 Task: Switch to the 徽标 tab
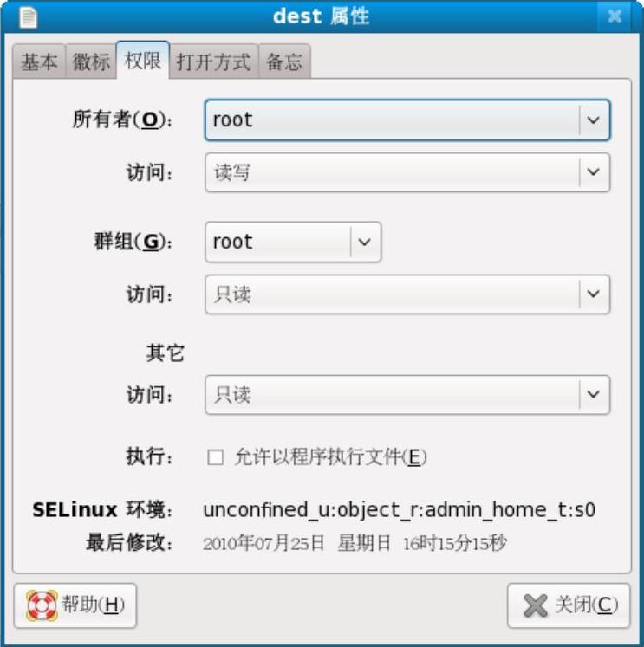click(x=91, y=61)
